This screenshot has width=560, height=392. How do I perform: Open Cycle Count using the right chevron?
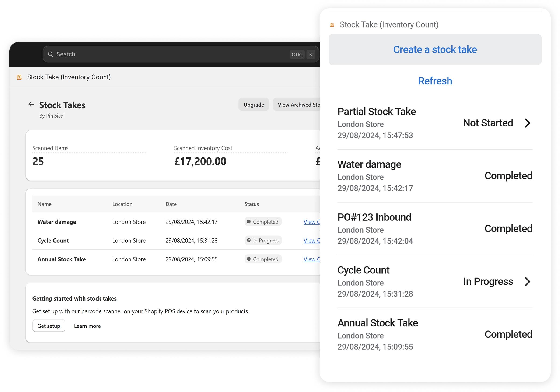[527, 281]
